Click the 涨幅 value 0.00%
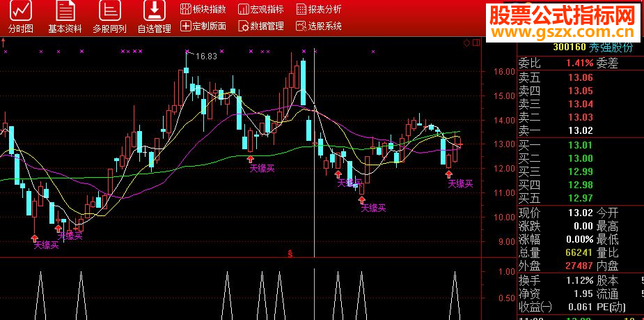644x320 pixels. pyautogui.click(x=580, y=239)
